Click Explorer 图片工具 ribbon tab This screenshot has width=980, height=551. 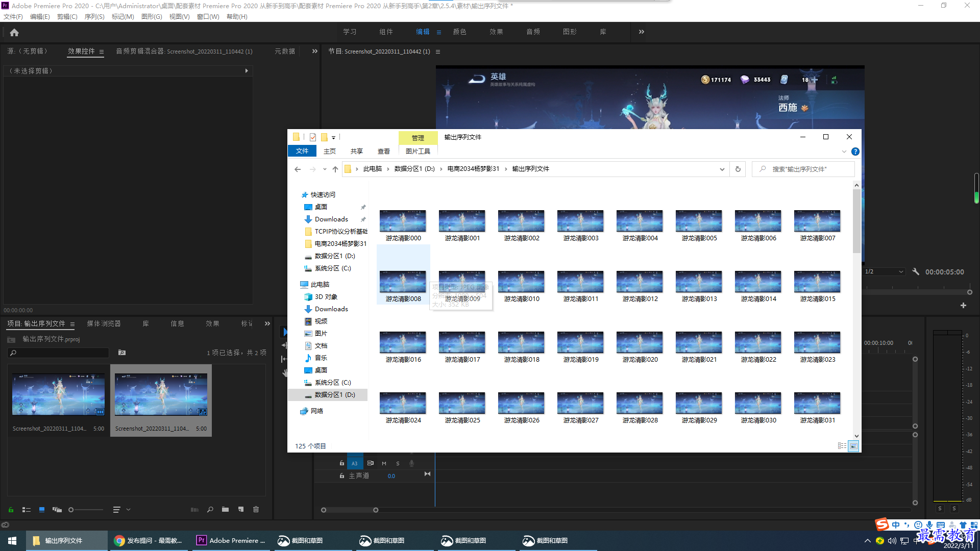418,152
